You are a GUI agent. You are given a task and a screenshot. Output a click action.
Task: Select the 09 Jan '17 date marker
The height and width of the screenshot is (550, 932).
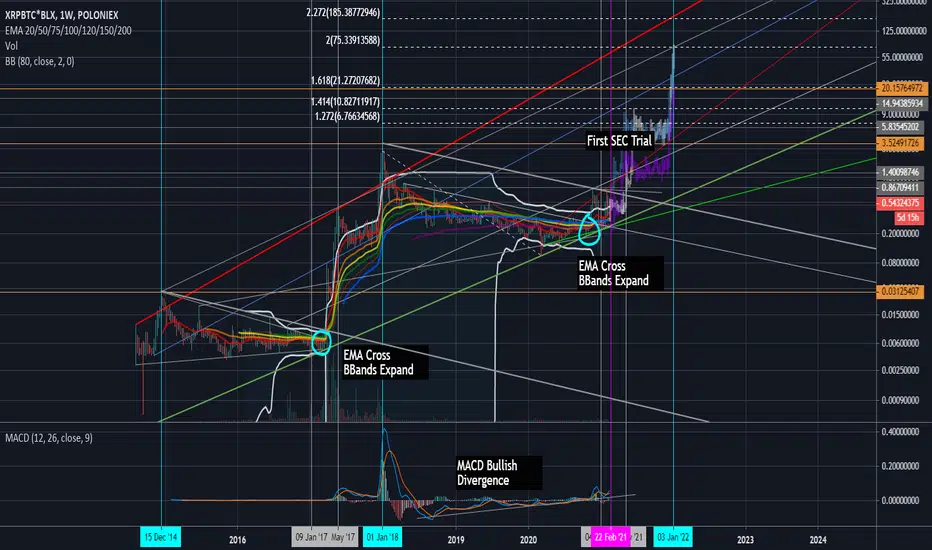tap(311, 537)
